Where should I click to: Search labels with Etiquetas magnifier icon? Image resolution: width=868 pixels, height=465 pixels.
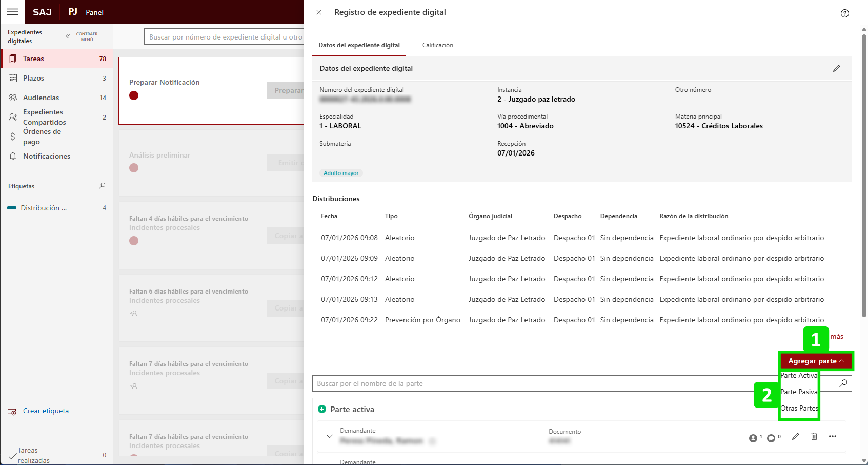tap(102, 186)
